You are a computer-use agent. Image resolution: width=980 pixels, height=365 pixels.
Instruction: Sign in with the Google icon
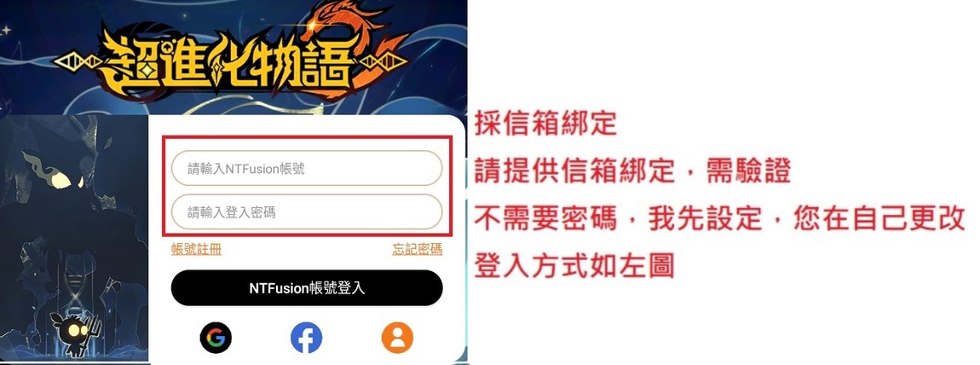216,338
